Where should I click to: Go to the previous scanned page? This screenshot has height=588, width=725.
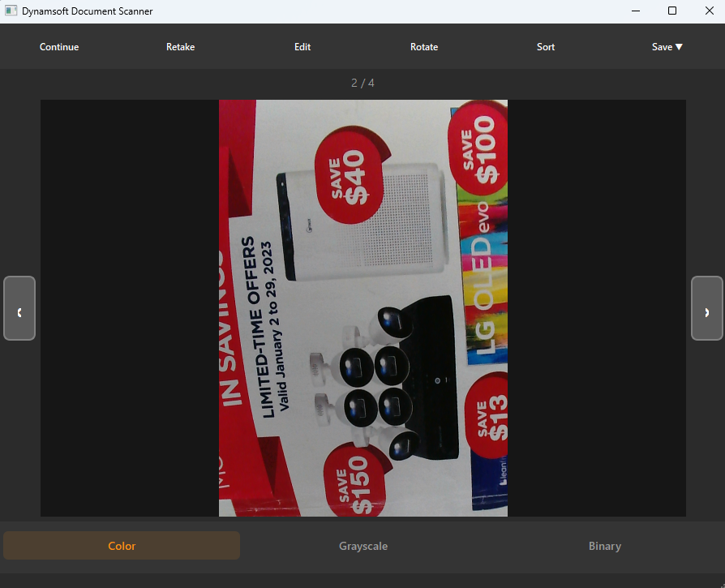pyautogui.click(x=19, y=308)
